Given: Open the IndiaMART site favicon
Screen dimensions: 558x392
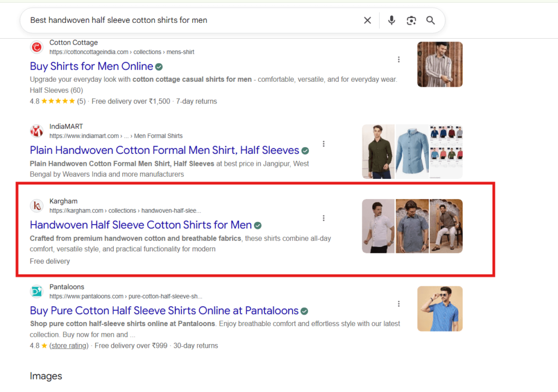Looking at the screenshot, I should click(x=37, y=131).
